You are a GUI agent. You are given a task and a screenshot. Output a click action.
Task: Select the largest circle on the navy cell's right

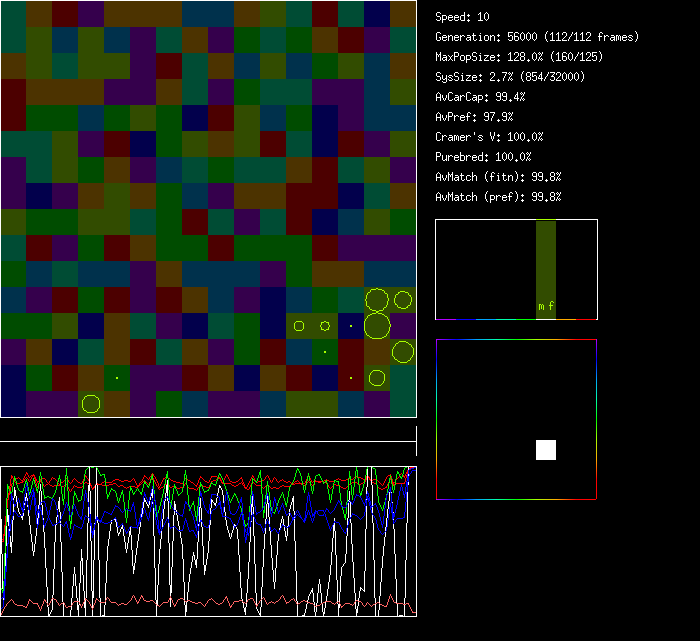(x=377, y=326)
